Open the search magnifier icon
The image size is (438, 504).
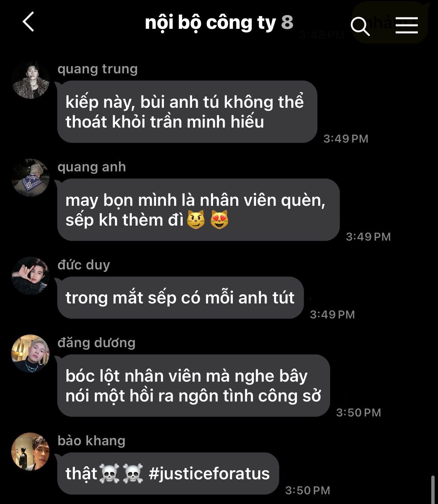[360, 26]
